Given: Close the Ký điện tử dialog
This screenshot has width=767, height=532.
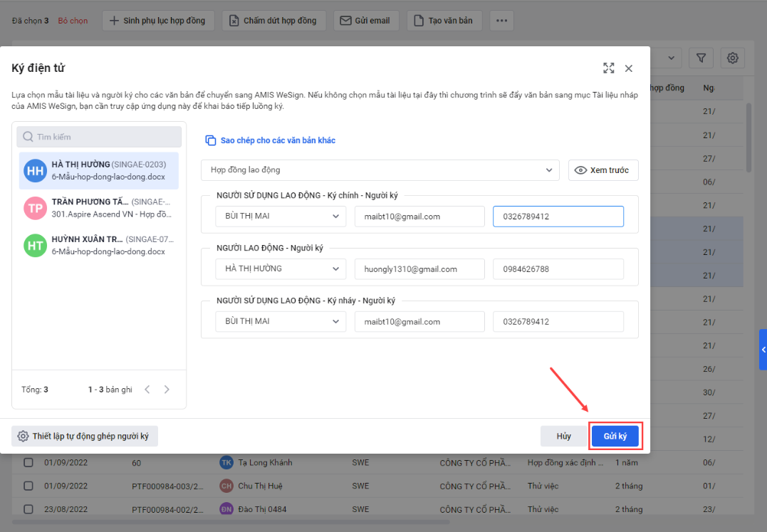Looking at the screenshot, I should [x=629, y=68].
